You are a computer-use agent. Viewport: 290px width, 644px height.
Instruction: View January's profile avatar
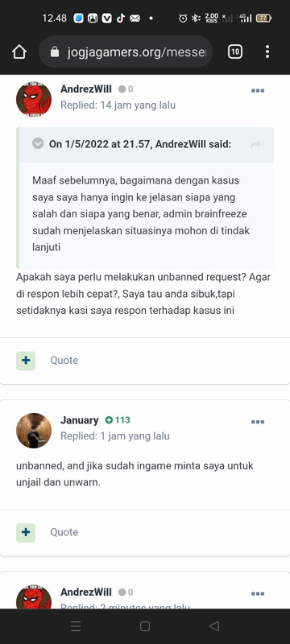point(34,431)
